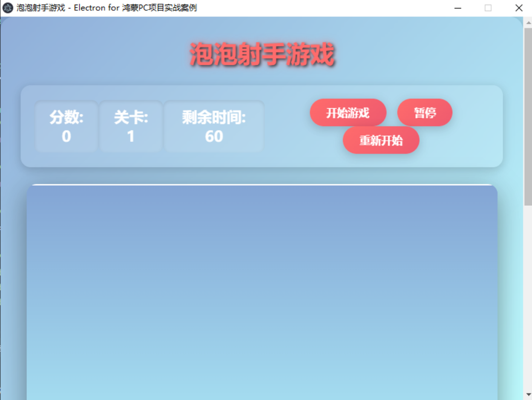The width and height of the screenshot is (532, 400).
Task: Click the Electron app icon in title bar
Action: coord(8,8)
